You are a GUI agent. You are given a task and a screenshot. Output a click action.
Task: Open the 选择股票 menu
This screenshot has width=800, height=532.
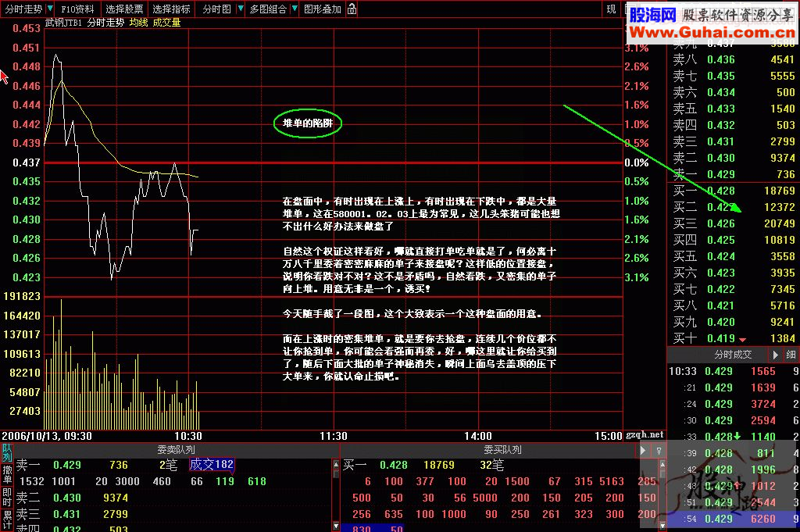tap(125, 9)
